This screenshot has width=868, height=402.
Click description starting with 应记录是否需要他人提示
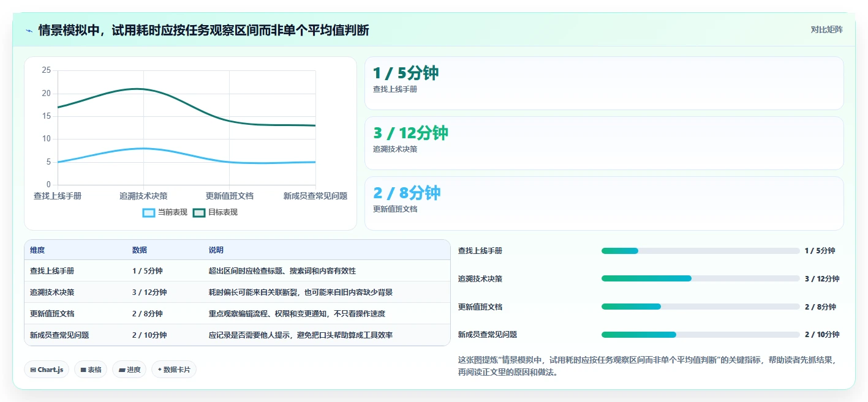[x=301, y=335]
